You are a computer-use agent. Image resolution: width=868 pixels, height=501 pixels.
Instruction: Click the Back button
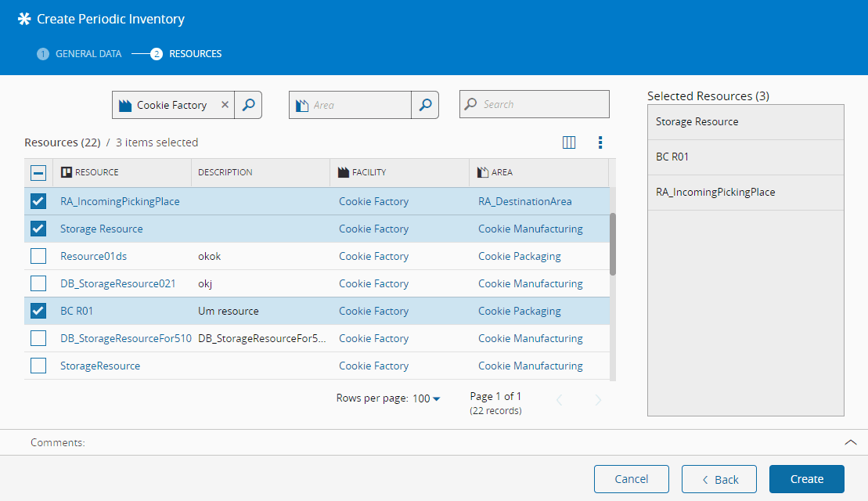[x=719, y=479]
